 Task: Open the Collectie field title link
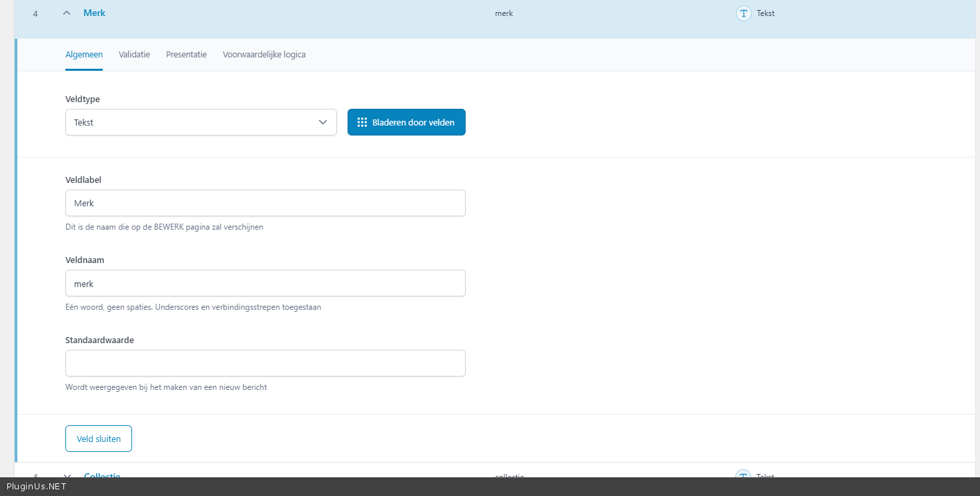102,475
